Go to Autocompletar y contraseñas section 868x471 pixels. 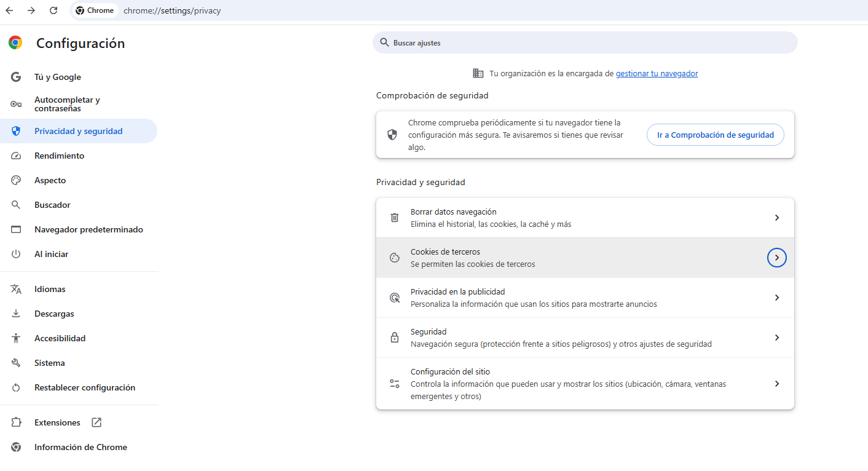click(x=79, y=104)
